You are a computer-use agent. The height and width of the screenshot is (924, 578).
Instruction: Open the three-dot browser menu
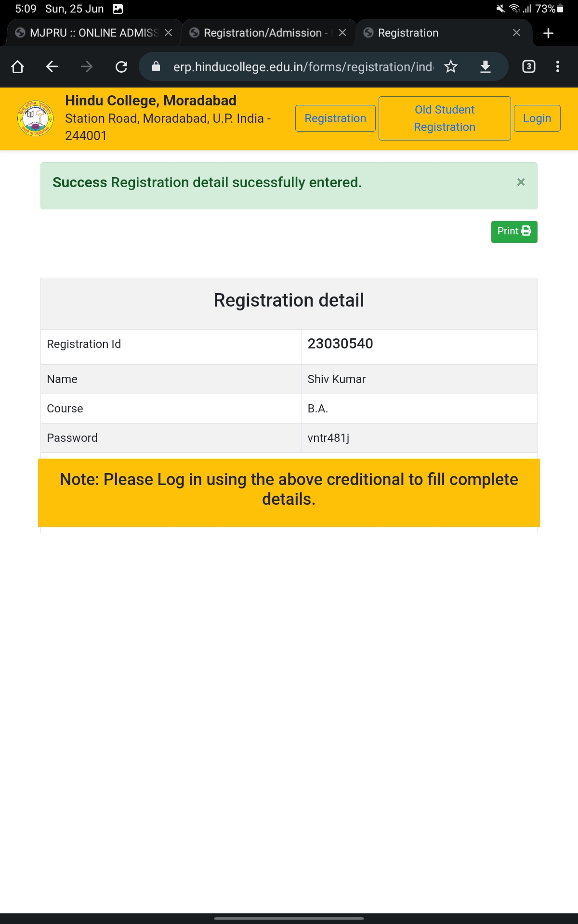558,66
